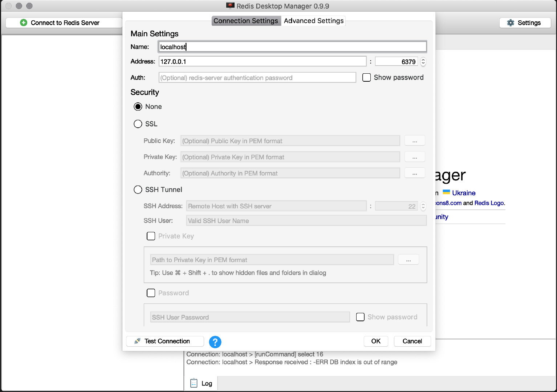Cancel the connection dialog
The image size is (557, 392).
click(x=412, y=341)
